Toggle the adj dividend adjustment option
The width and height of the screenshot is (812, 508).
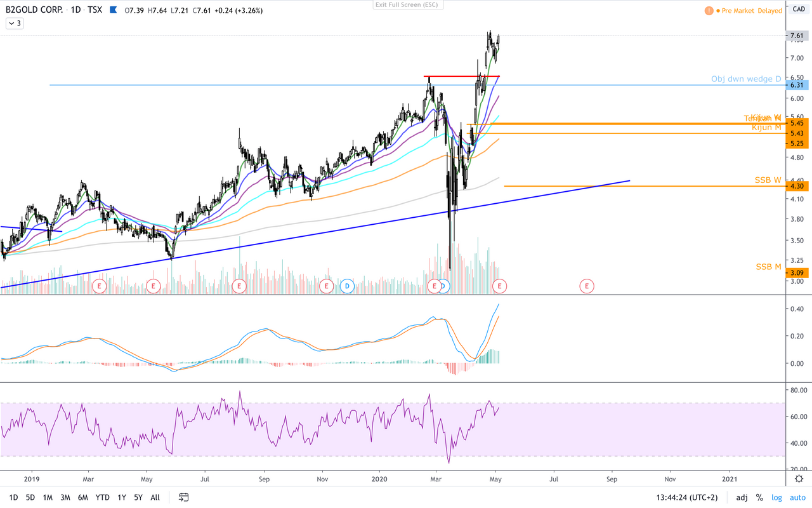(742, 498)
